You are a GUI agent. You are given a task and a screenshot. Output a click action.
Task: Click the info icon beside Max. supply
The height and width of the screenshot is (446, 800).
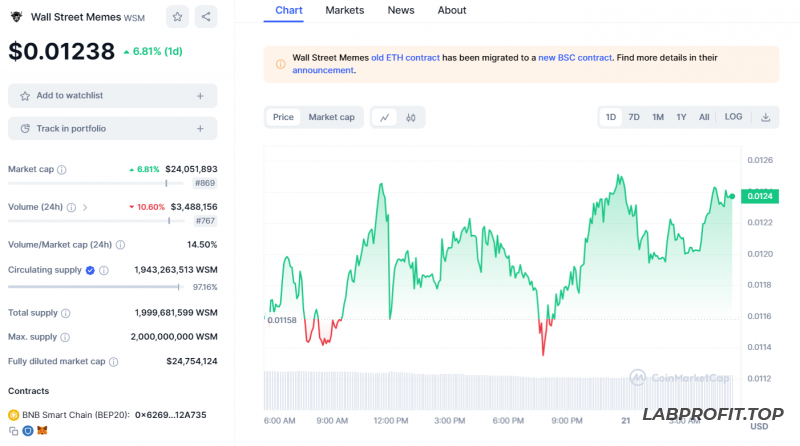pyautogui.click(x=68, y=337)
